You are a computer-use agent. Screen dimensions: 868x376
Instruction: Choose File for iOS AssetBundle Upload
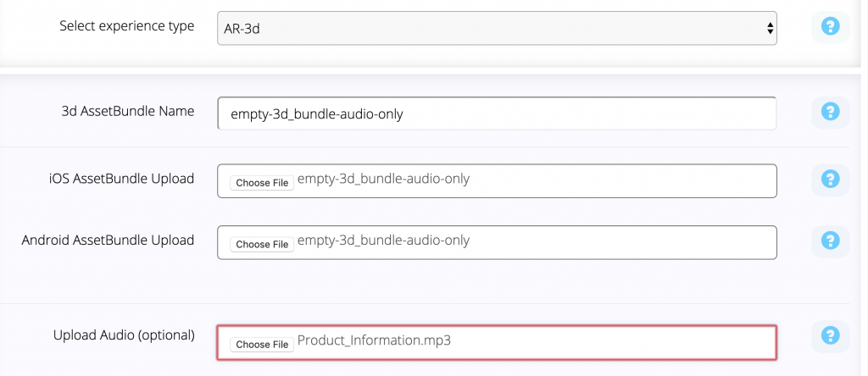262,183
